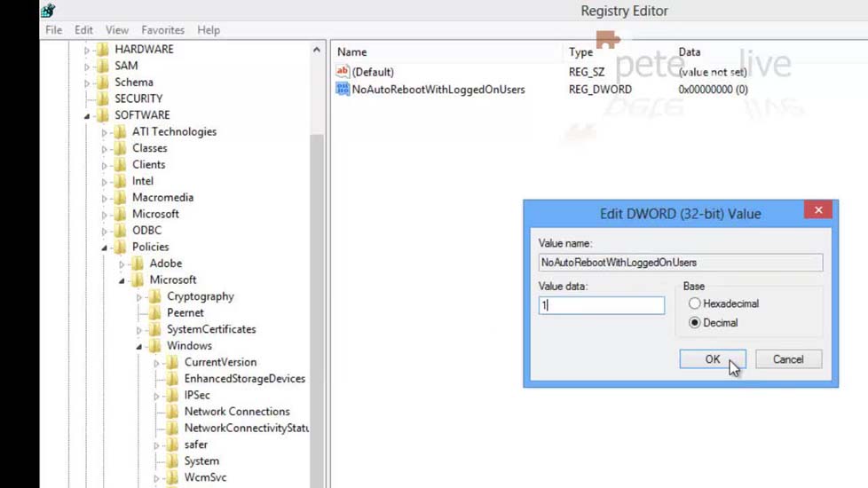
Task: Collapse the Windows key
Action: pos(138,347)
